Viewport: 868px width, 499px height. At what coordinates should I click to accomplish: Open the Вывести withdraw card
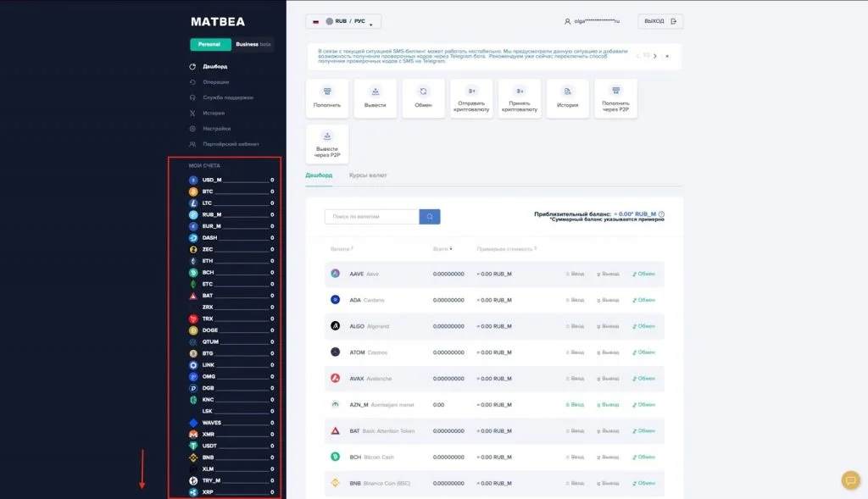tap(376, 98)
